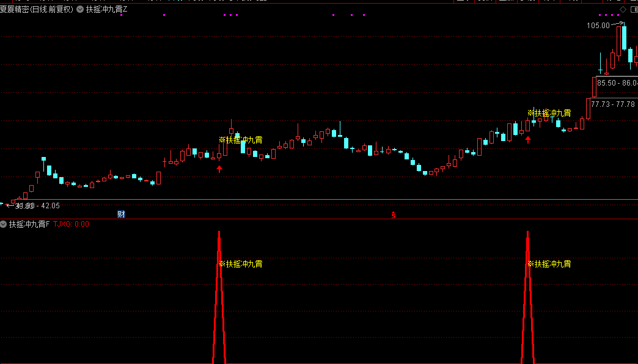Click the diamond icon at chart top-right
Image resolution: width=638 pixels, height=364 pixels.
(623, 9)
